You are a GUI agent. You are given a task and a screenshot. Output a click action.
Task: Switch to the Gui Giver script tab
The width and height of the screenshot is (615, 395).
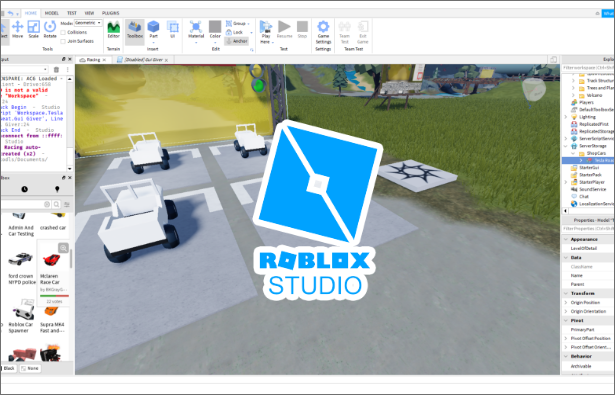(144, 60)
